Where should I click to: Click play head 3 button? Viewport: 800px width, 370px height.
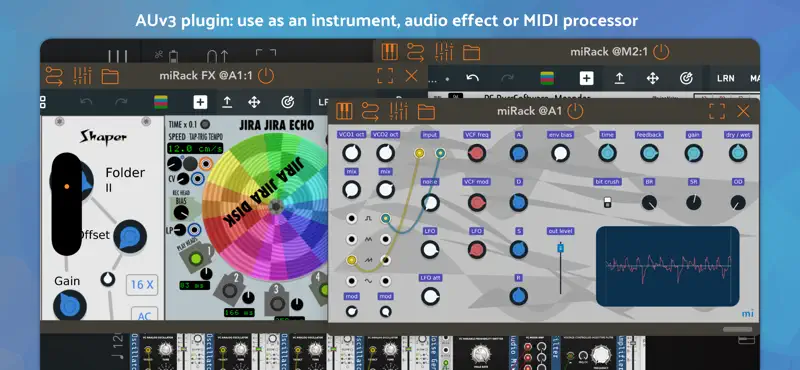point(277,303)
